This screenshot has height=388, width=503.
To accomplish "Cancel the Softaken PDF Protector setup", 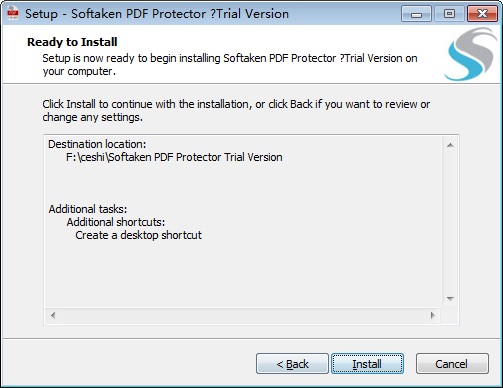I will [x=452, y=364].
